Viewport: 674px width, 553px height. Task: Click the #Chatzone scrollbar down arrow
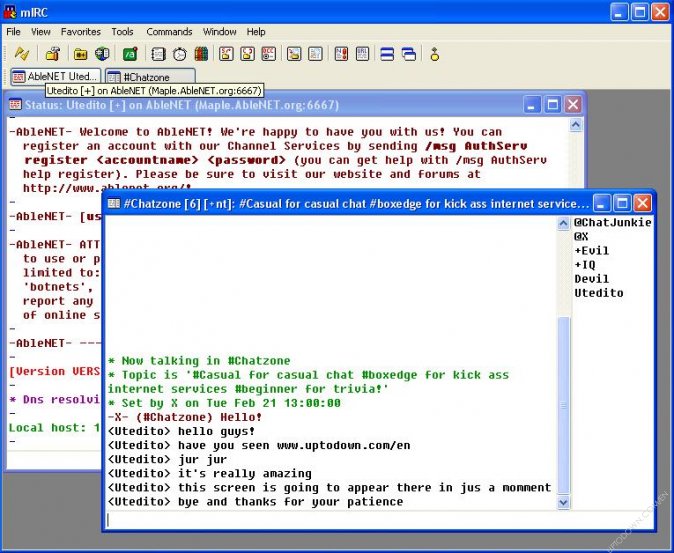tap(563, 502)
